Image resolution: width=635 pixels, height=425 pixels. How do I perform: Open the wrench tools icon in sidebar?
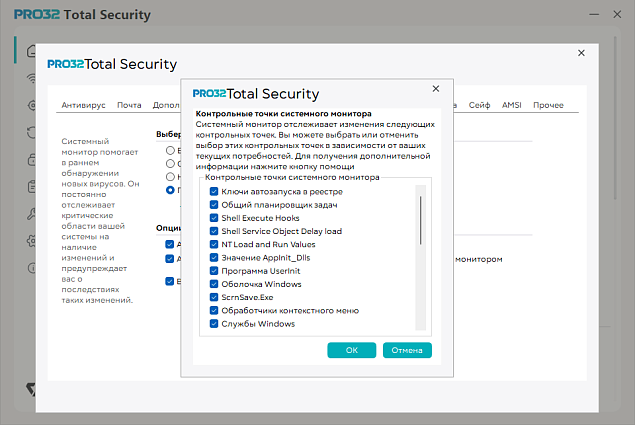tap(31, 214)
